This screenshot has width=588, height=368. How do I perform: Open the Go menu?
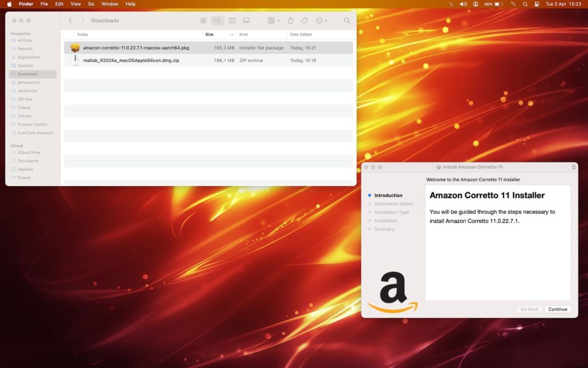pos(91,4)
